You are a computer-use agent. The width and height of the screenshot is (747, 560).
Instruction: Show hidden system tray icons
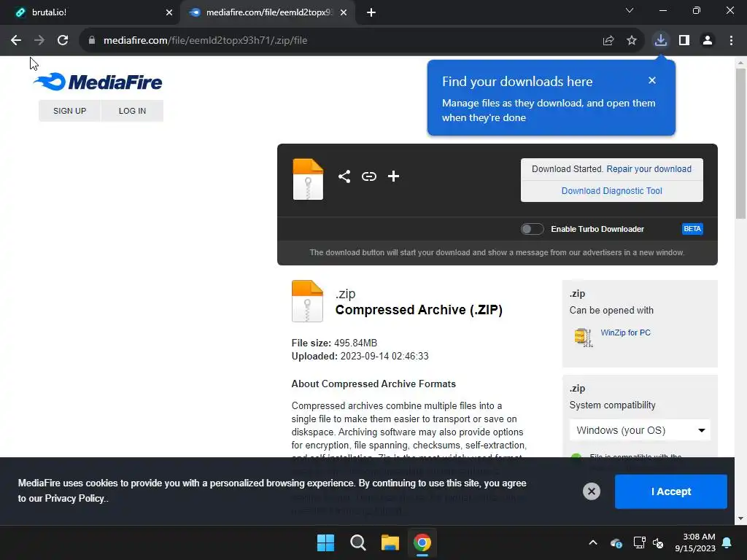coord(593,542)
